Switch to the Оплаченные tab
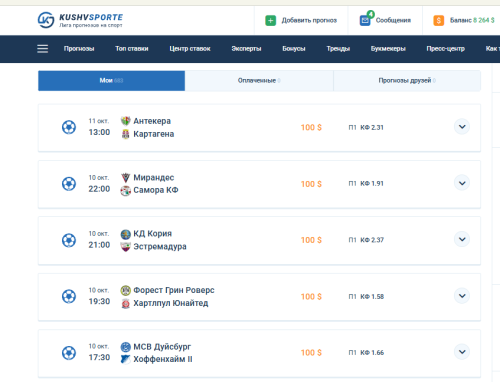The height and width of the screenshot is (382, 500). [259, 81]
